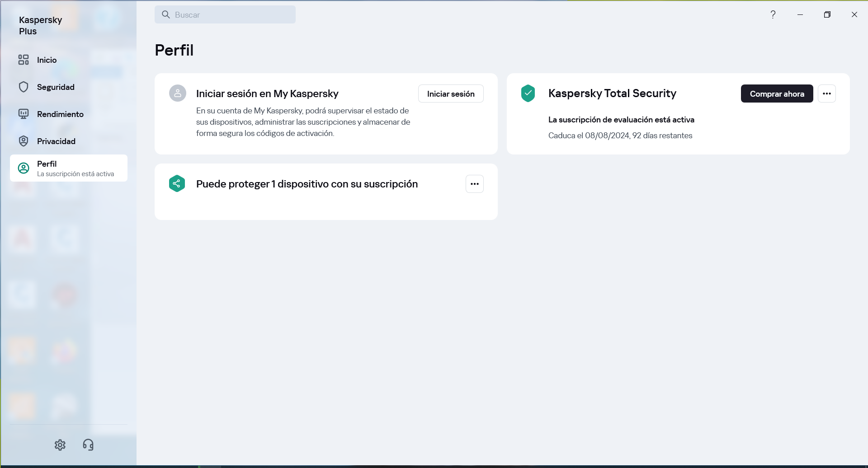The image size is (868, 468).
Task: Click the Seguridad shield icon
Action: [24, 87]
